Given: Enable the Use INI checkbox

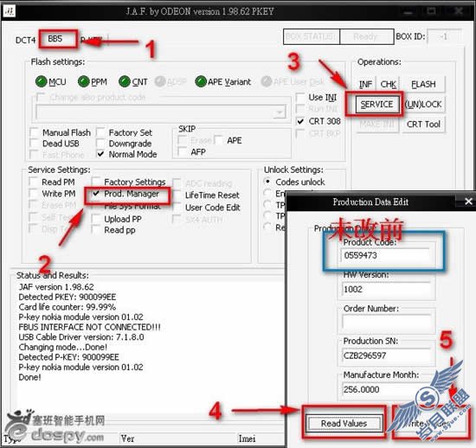Looking at the screenshot, I should point(300,98).
